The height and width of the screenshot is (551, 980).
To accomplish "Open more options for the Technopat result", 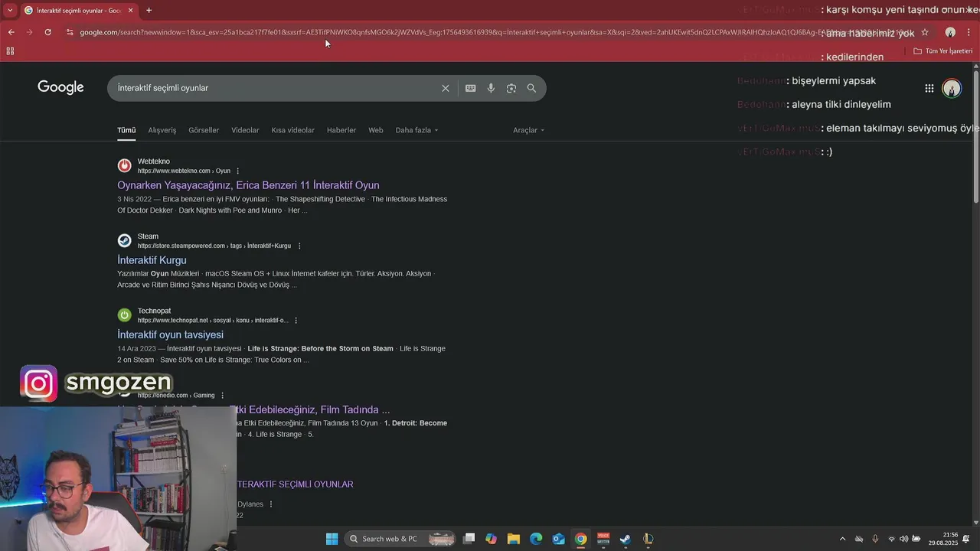I will [296, 321].
